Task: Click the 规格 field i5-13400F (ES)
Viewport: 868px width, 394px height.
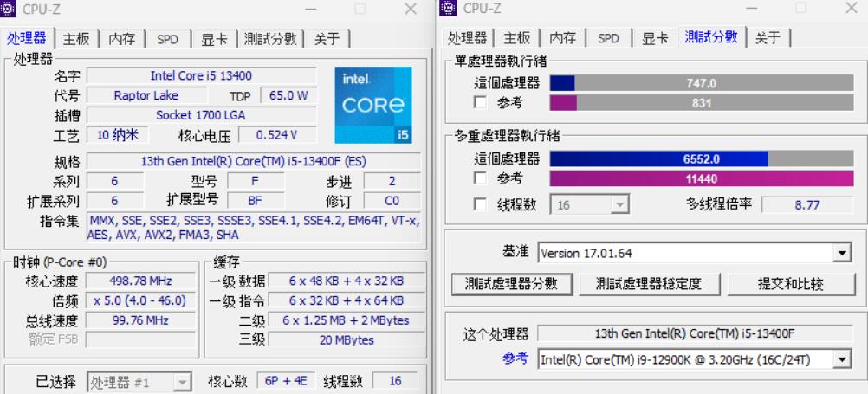Action: [254, 162]
